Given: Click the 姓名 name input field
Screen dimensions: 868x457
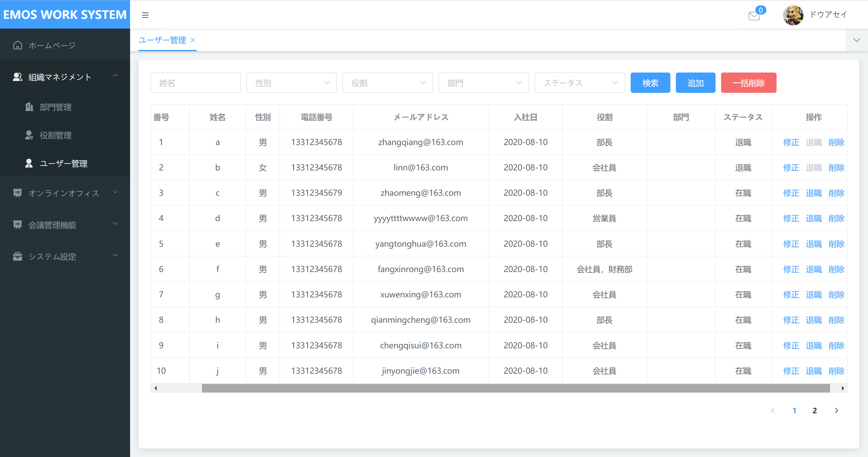Looking at the screenshot, I should [195, 83].
